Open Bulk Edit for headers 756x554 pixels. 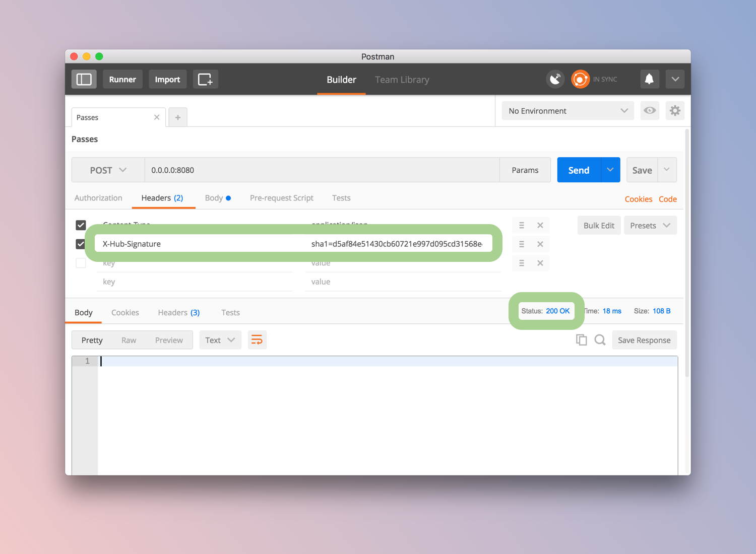599,225
